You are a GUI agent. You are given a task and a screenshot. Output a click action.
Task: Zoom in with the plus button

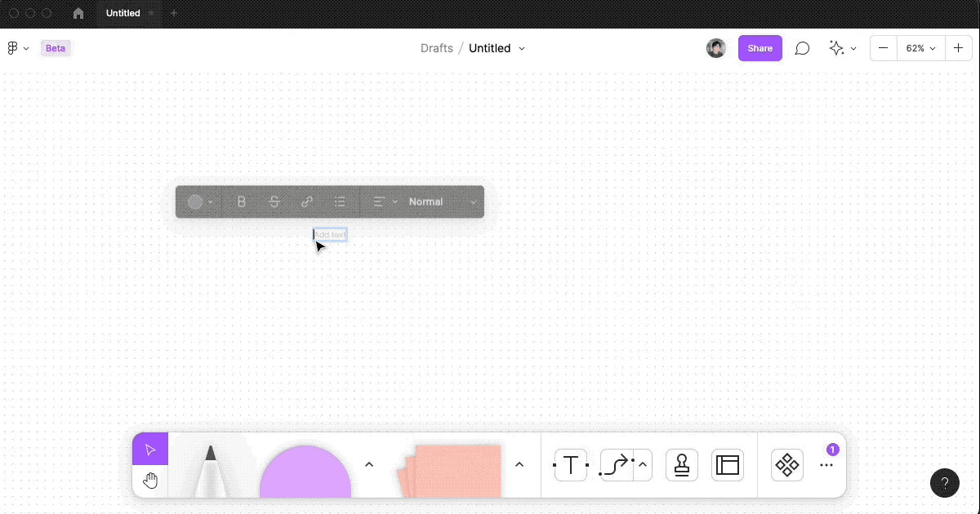pyautogui.click(x=958, y=48)
